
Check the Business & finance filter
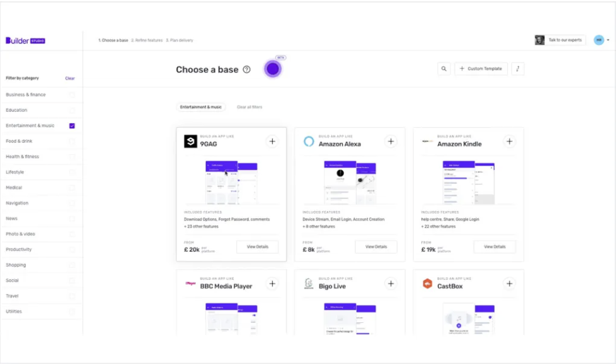[x=72, y=95]
